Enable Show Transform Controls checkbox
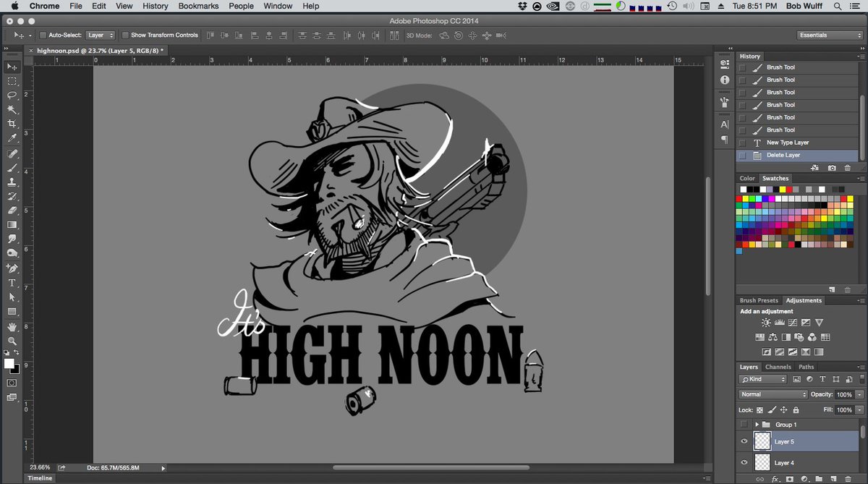This screenshot has height=484, width=868. [x=125, y=35]
